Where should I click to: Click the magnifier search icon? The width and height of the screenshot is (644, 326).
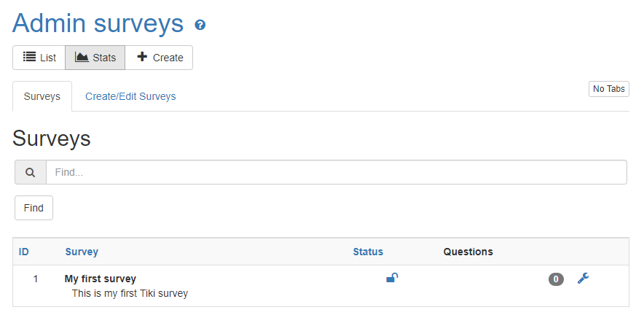(x=31, y=173)
